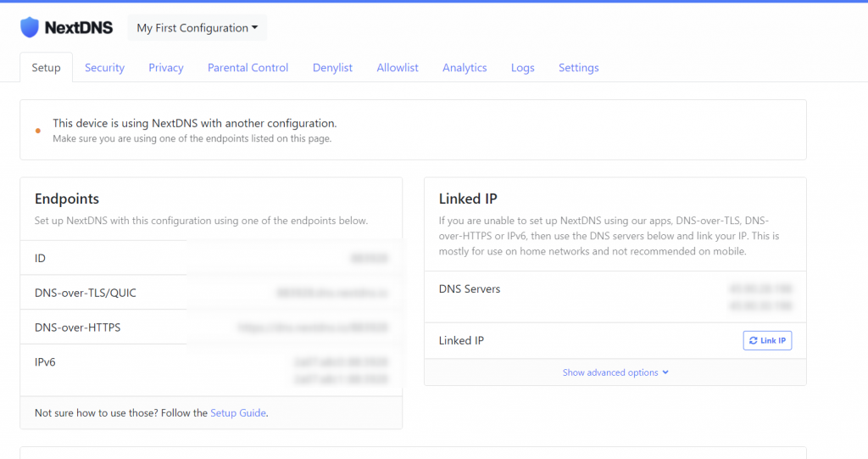Go to the Parental Control tab
Image resolution: width=868 pixels, height=459 pixels.
248,68
